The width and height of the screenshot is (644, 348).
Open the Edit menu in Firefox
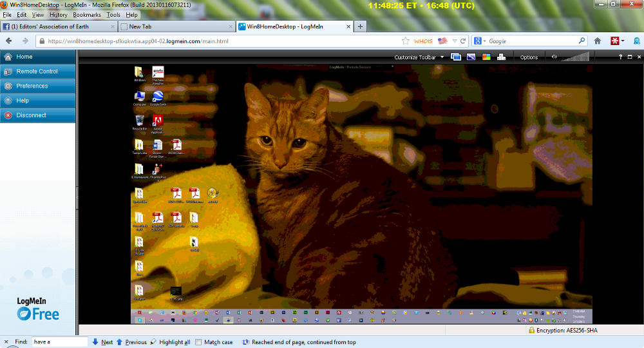tap(22, 15)
